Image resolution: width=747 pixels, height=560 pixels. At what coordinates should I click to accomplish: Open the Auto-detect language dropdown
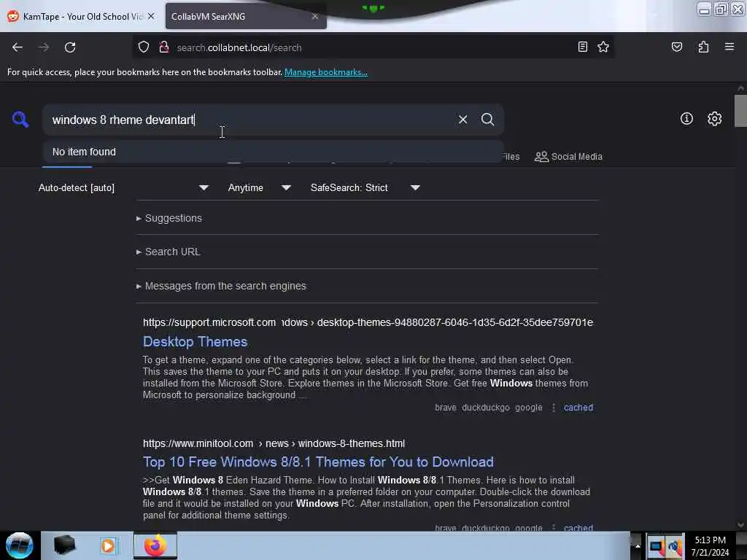pyautogui.click(x=123, y=187)
